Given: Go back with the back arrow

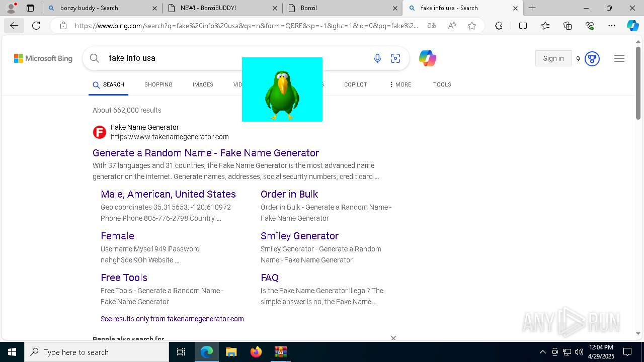Looking at the screenshot, I should [14, 26].
